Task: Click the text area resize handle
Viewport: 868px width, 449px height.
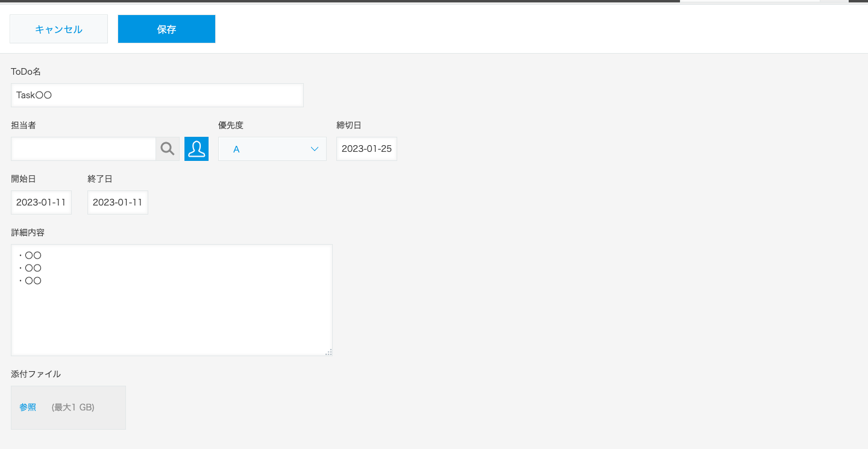Action: 328,352
